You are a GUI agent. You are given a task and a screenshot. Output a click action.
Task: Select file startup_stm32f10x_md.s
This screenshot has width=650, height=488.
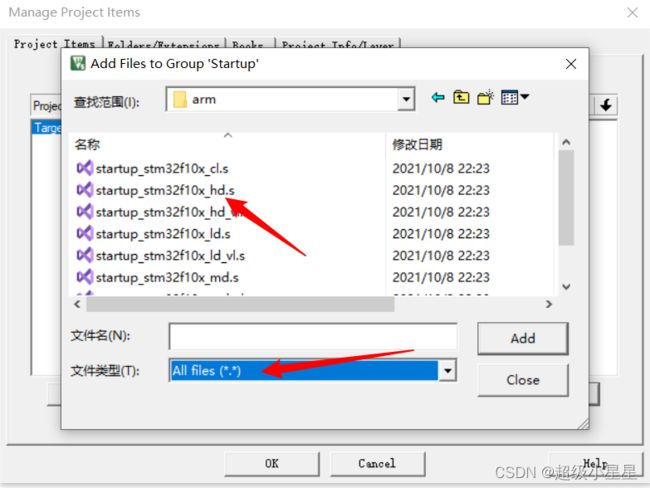(167, 277)
